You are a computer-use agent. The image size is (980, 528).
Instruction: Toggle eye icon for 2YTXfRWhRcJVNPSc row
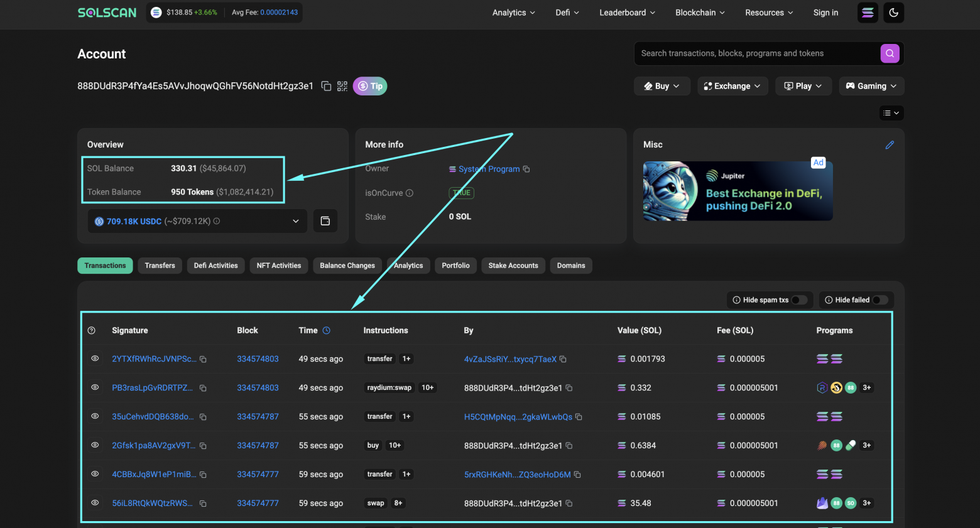coord(95,358)
